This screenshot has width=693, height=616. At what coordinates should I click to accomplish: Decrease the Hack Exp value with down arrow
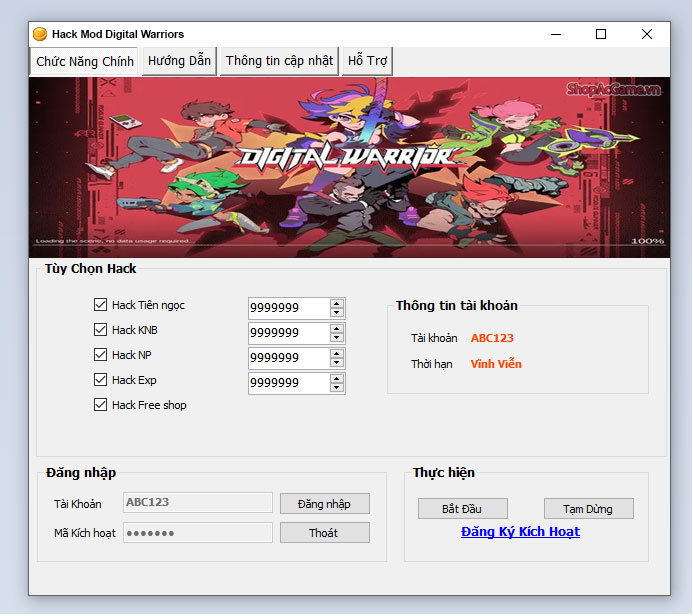point(337,388)
